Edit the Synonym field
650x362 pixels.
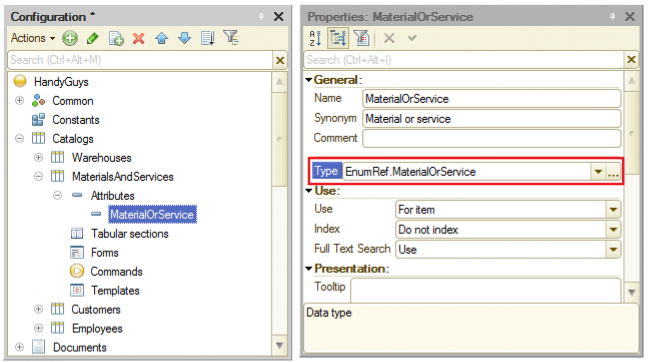pyautogui.click(x=492, y=119)
